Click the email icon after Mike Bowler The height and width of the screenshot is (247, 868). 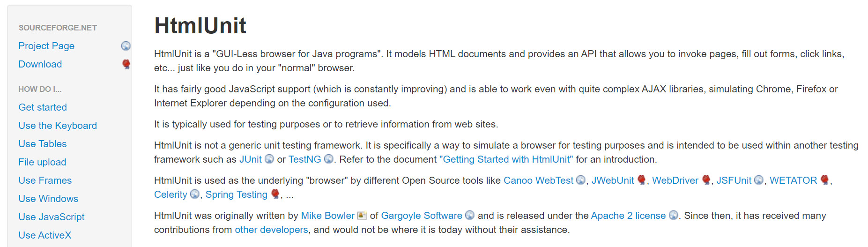click(362, 216)
